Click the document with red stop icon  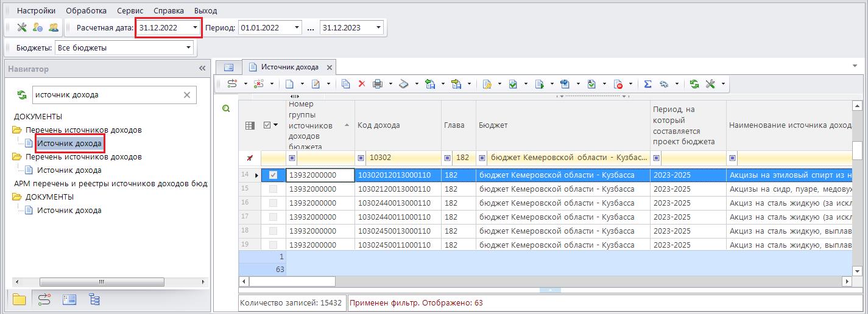pos(618,84)
